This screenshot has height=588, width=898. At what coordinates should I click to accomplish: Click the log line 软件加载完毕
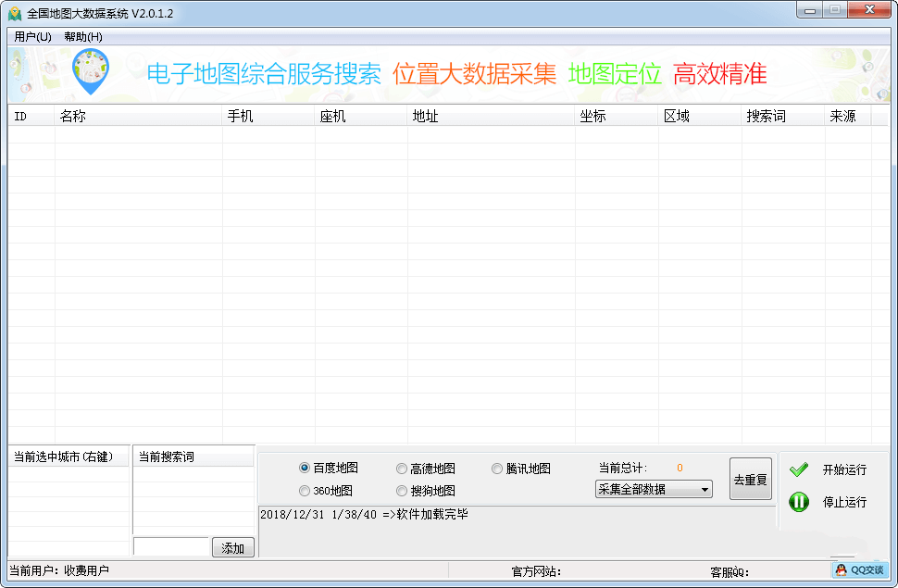(364, 514)
